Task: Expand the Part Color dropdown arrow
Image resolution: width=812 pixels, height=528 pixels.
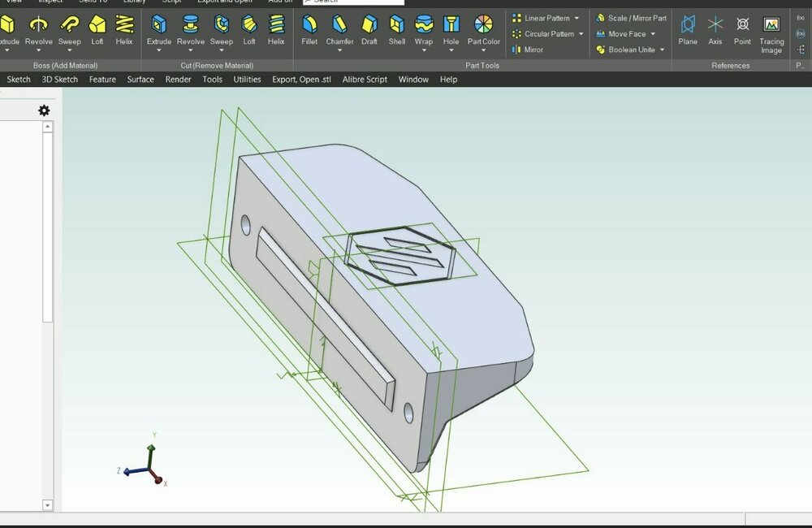Action: tap(484, 50)
